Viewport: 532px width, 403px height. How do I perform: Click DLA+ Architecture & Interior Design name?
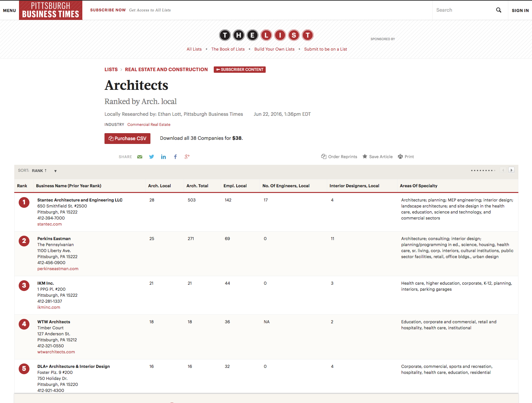[x=73, y=366]
